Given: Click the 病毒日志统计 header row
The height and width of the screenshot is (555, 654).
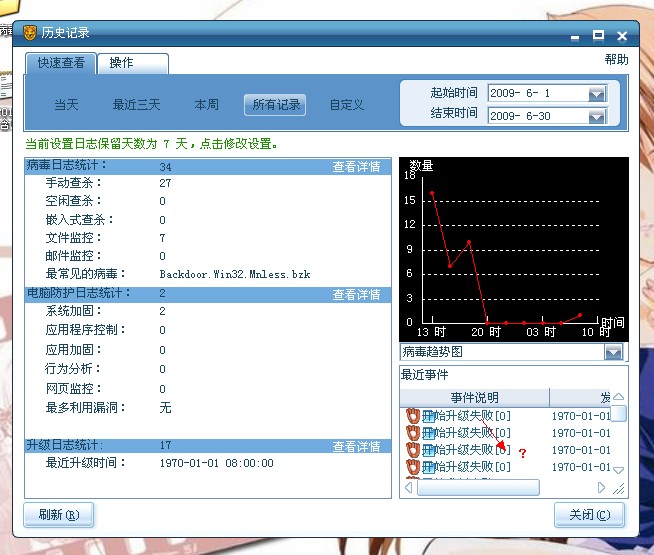Looking at the screenshot, I should coord(208,166).
